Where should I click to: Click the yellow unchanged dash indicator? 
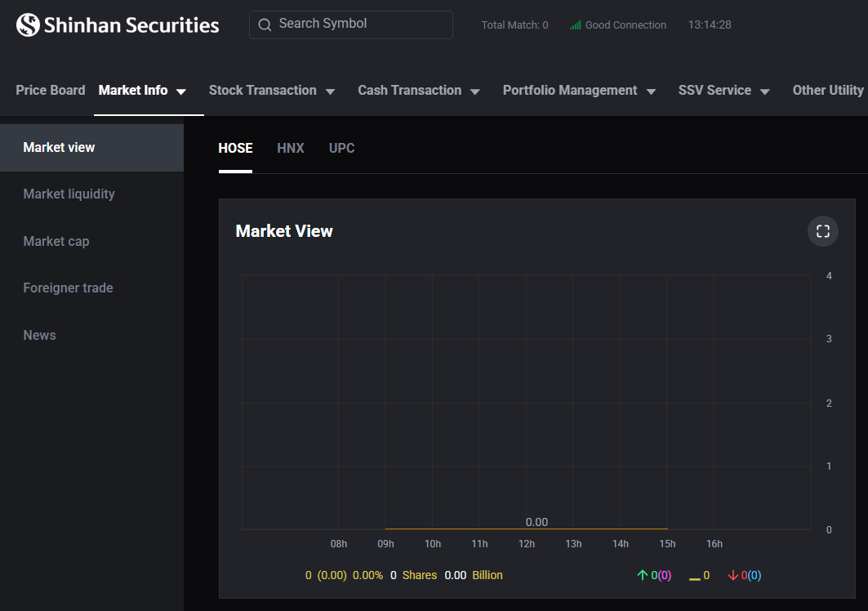pyautogui.click(x=695, y=577)
